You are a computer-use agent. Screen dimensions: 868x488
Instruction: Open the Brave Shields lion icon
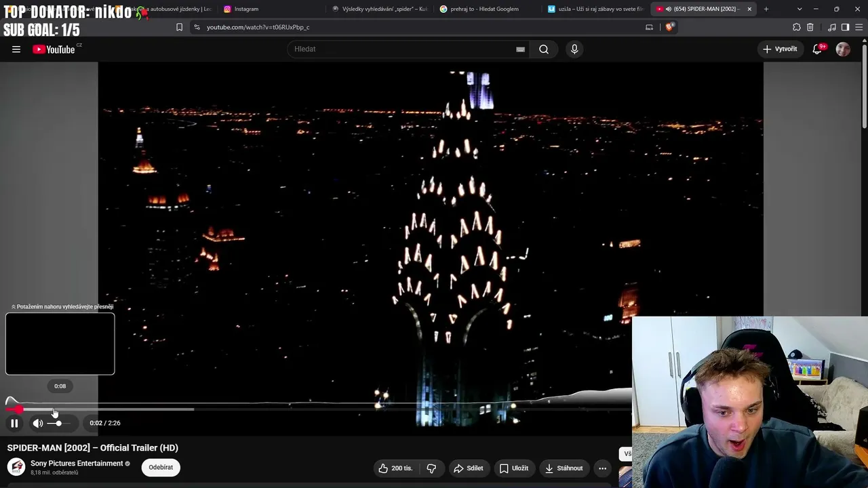click(x=669, y=27)
